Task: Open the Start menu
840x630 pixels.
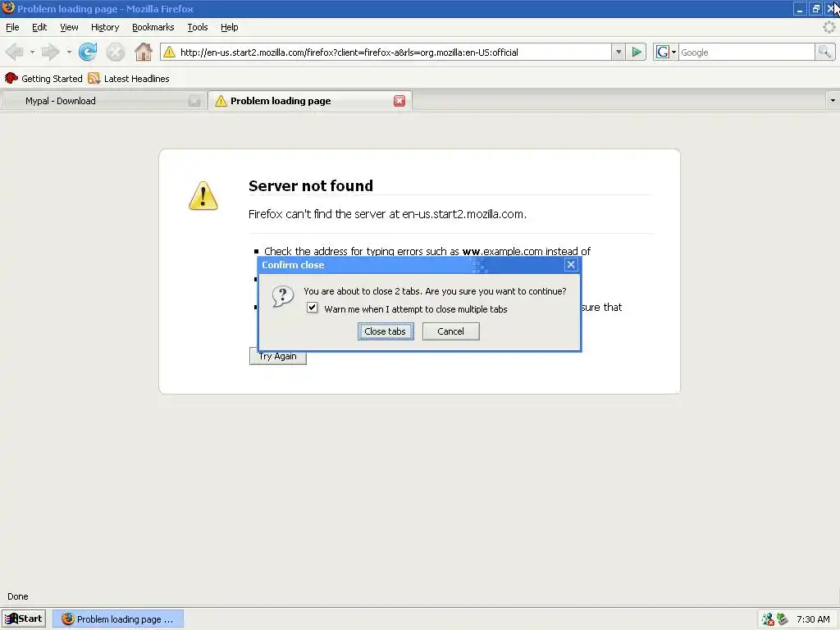Action: click(24, 619)
